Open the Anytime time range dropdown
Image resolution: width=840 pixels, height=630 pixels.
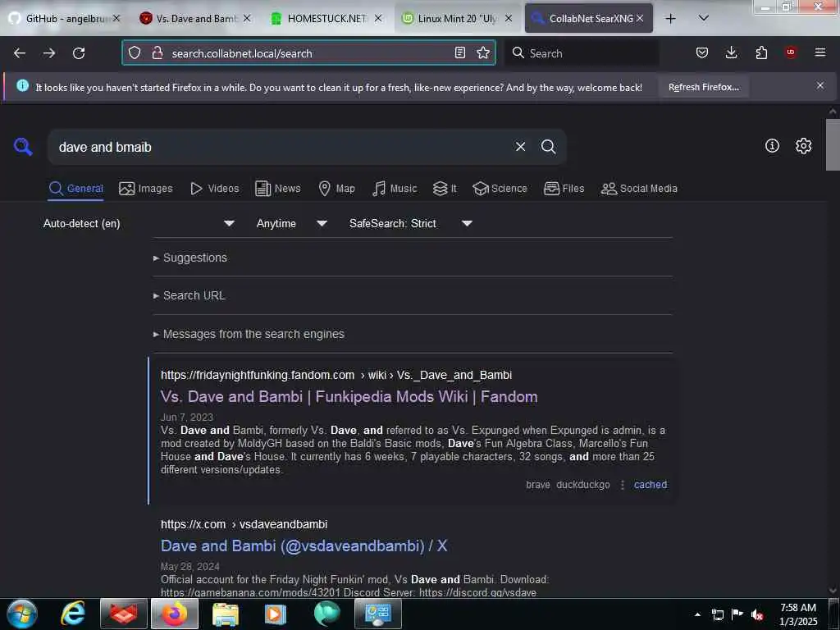click(x=292, y=223)
